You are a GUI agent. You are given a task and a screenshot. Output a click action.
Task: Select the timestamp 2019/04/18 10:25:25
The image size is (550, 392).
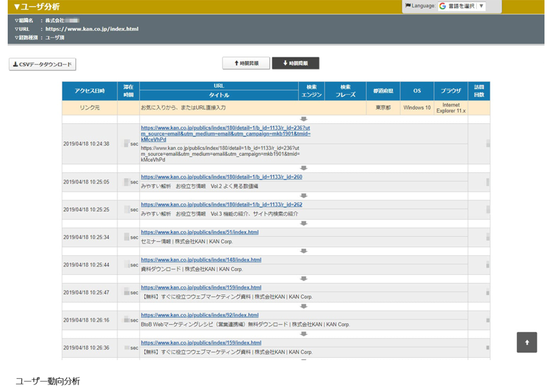point(86,209)
